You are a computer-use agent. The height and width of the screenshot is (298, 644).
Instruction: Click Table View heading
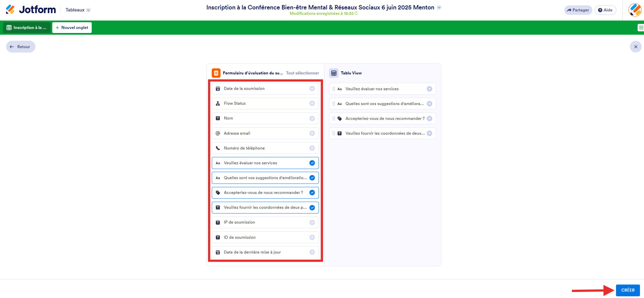(351, 73)
